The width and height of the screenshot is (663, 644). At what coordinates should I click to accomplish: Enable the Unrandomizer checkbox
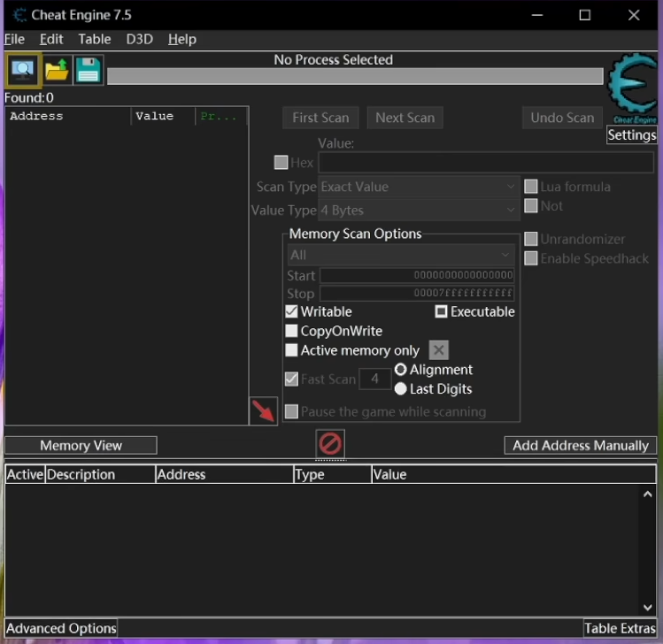[530, 239]
